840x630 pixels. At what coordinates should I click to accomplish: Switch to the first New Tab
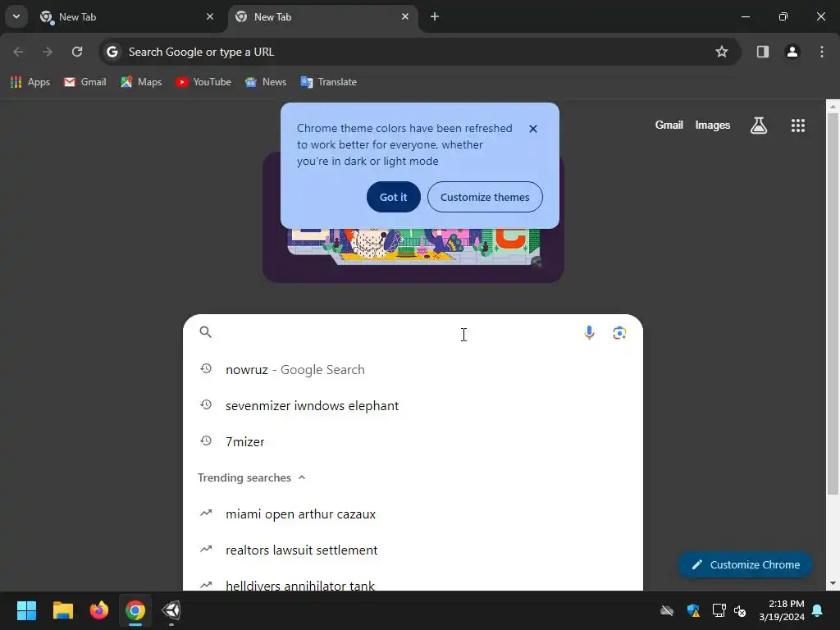[127, 17]
